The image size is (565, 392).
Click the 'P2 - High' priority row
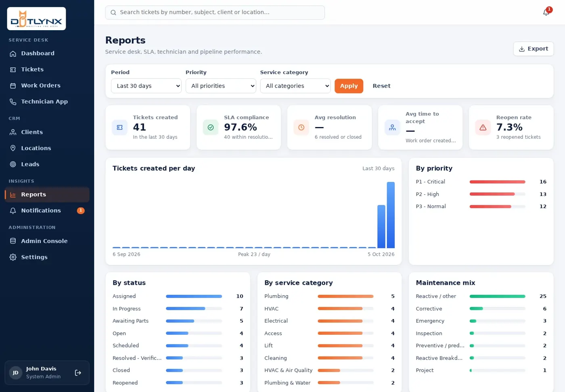(x=481, y=194)
